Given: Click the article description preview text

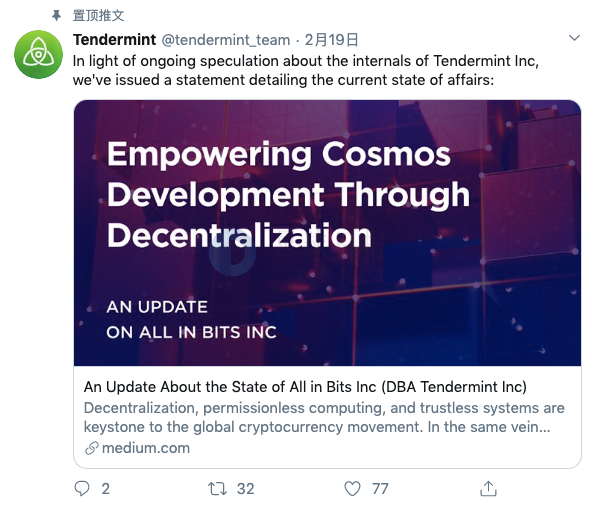Looking at the screenshot, I should (x=324, y=417).
